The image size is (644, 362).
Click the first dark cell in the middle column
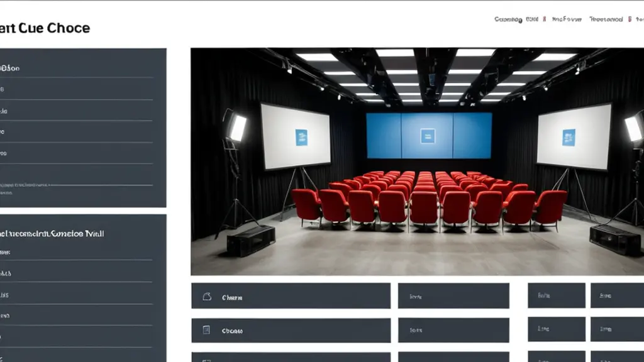(x=453, y=296)
